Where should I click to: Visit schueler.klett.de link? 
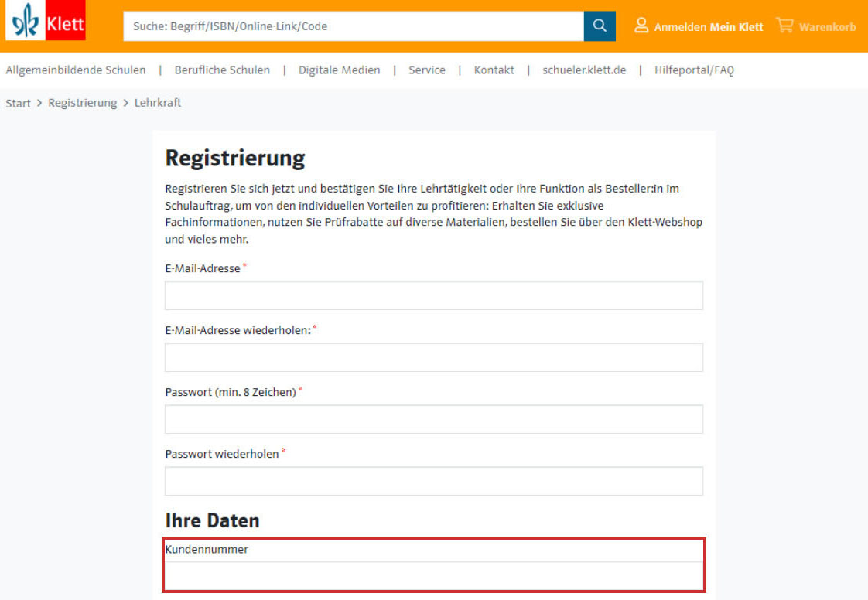(584, 70)
